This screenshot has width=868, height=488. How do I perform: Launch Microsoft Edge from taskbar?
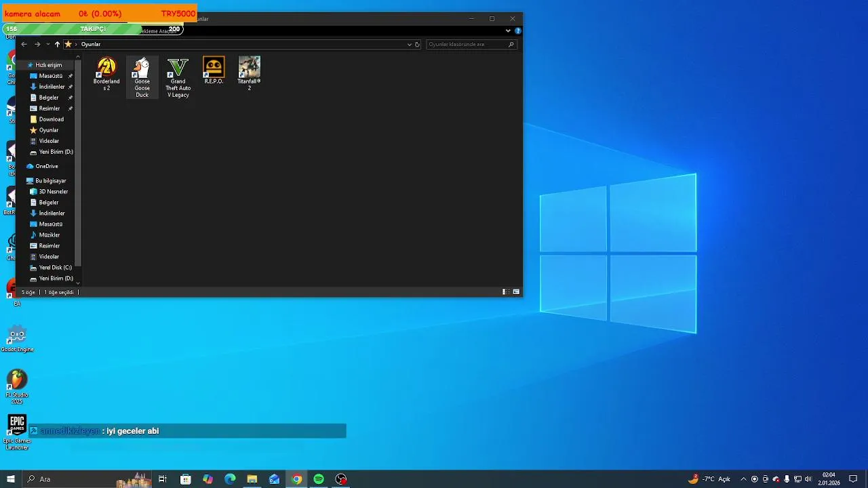point(230,479)
